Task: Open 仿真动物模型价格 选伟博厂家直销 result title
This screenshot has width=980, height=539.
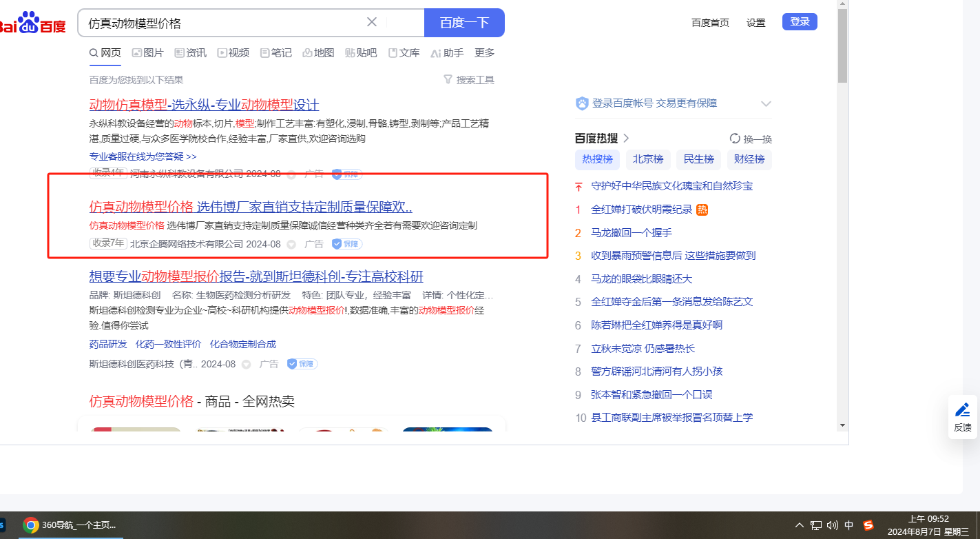Action: tap(251, 207)
